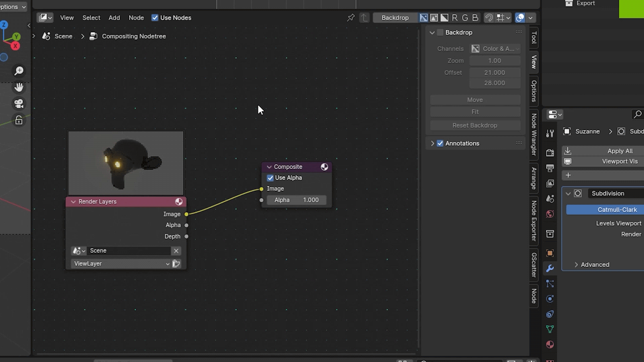Click the Reset Backdrop button

pos(475,125)
